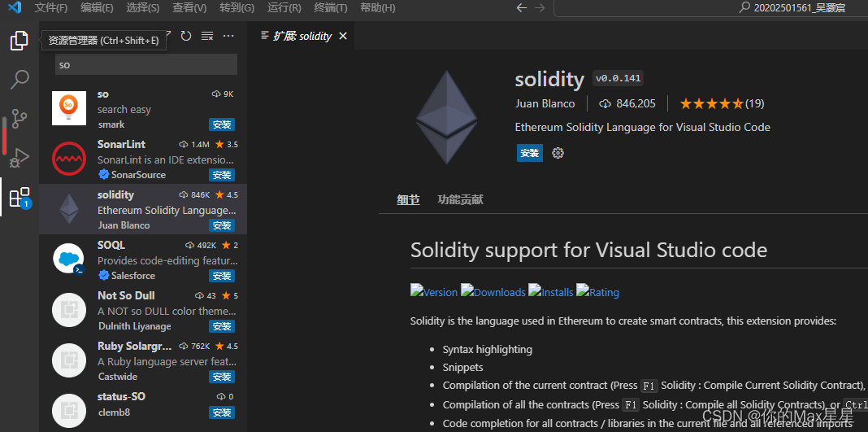This screenshot has width=868, height=432.
Task: Install the SonarLint extension
Action: tap(222, 175)
